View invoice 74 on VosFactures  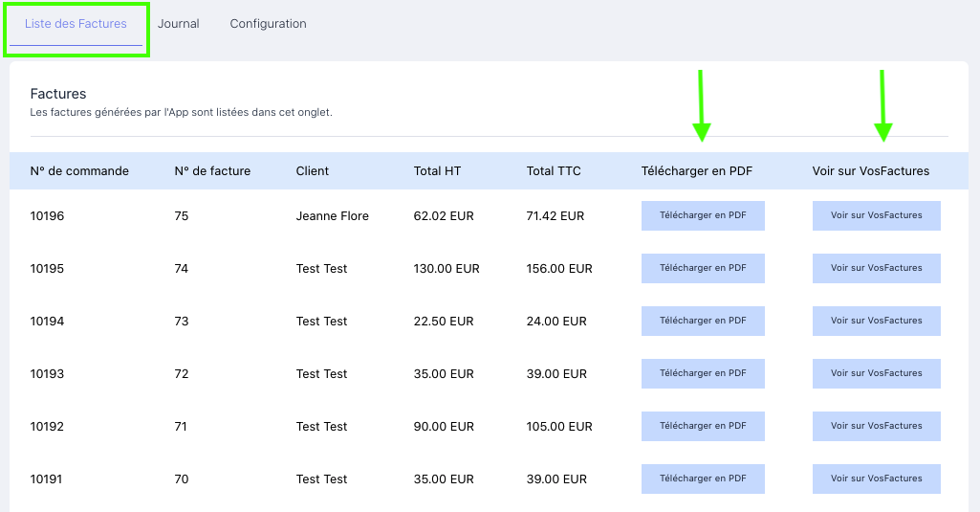coord(876,269)
